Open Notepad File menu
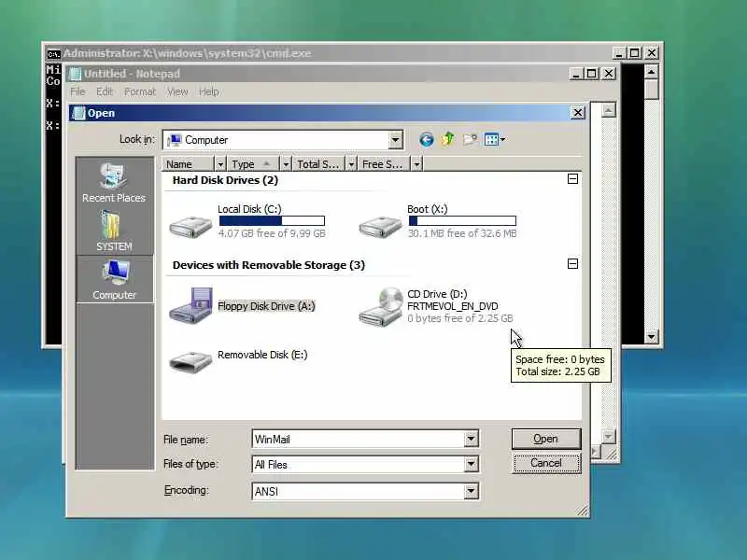This screenshot has height=560, width=747. tap(78, 91)
